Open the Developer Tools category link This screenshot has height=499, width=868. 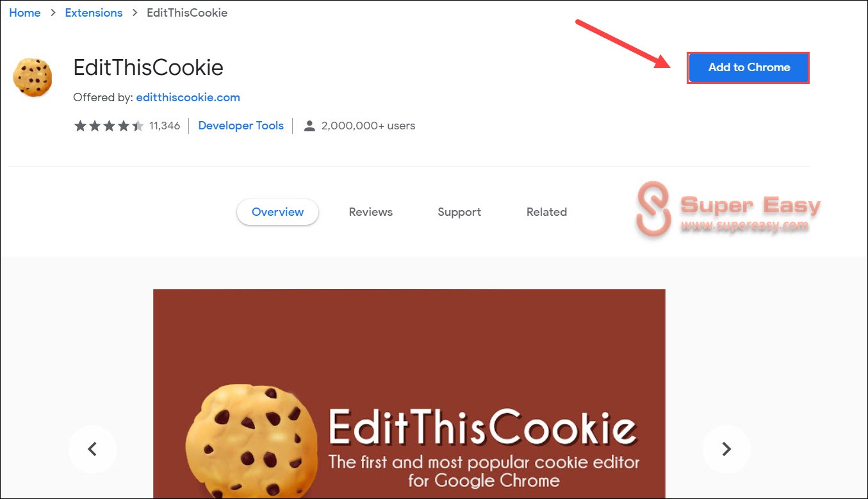point(241,126)
